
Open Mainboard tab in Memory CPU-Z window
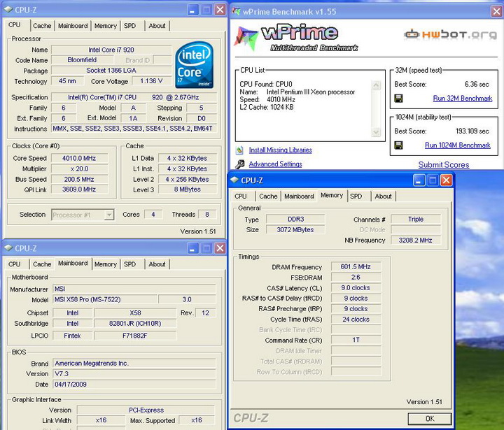(x=300, y=196)
